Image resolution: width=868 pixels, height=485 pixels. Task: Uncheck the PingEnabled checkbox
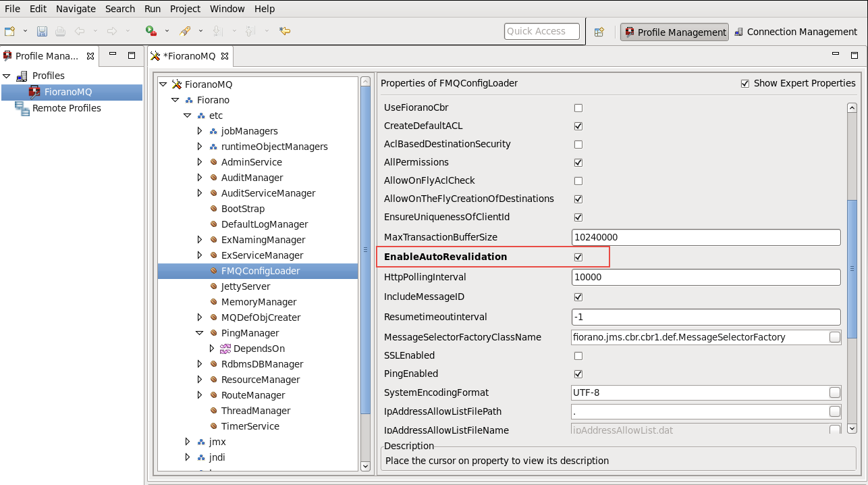pyautogui.click(x=578, y=374)
